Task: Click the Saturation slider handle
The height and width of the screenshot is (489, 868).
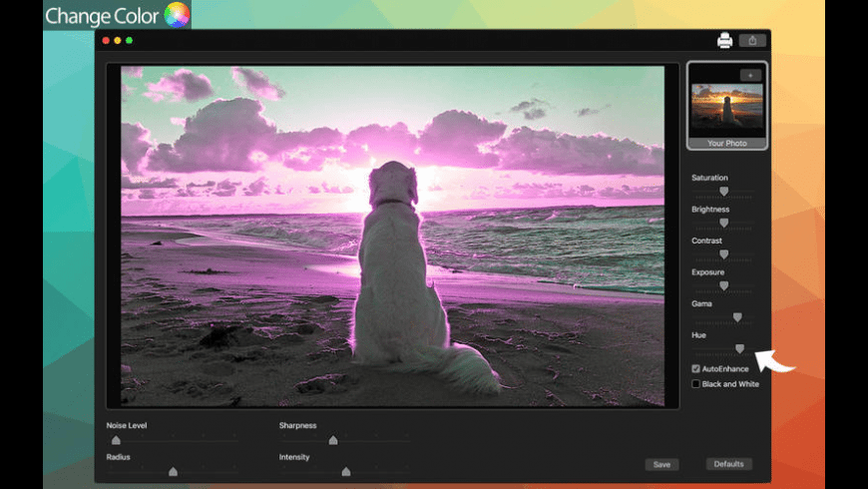Action: 723,192
